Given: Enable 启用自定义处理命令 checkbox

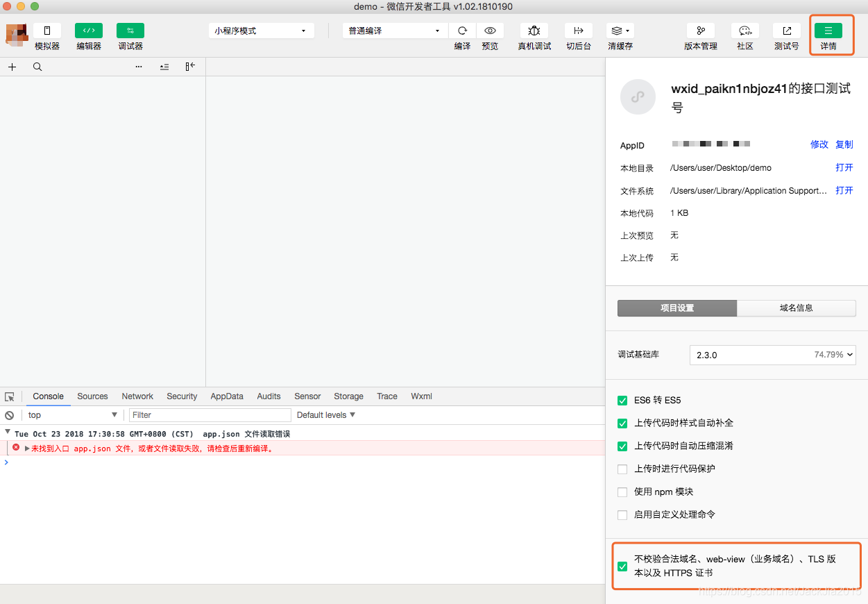Looking at the screenshot, I should (622, 515).
